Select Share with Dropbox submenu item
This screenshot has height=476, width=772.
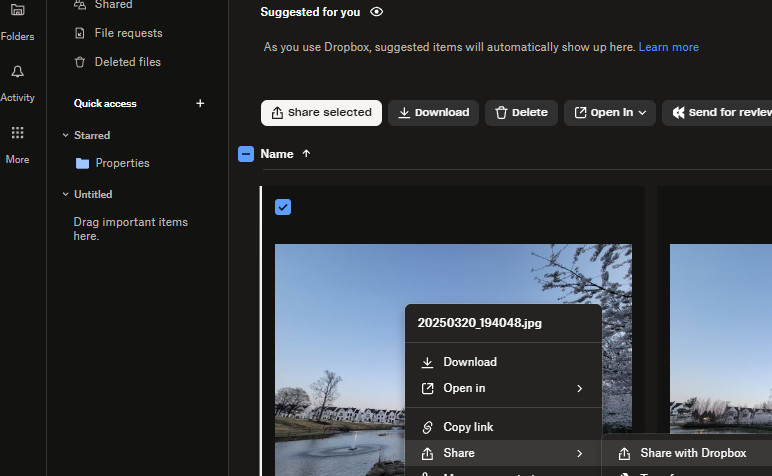pos(687,453)
